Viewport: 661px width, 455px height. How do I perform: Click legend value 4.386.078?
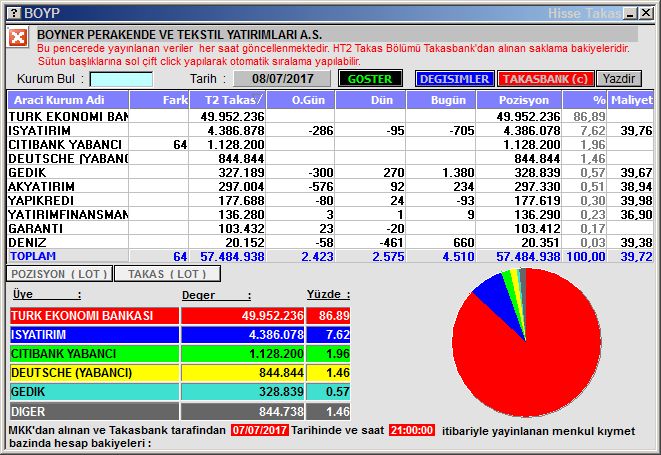[276, 334]
